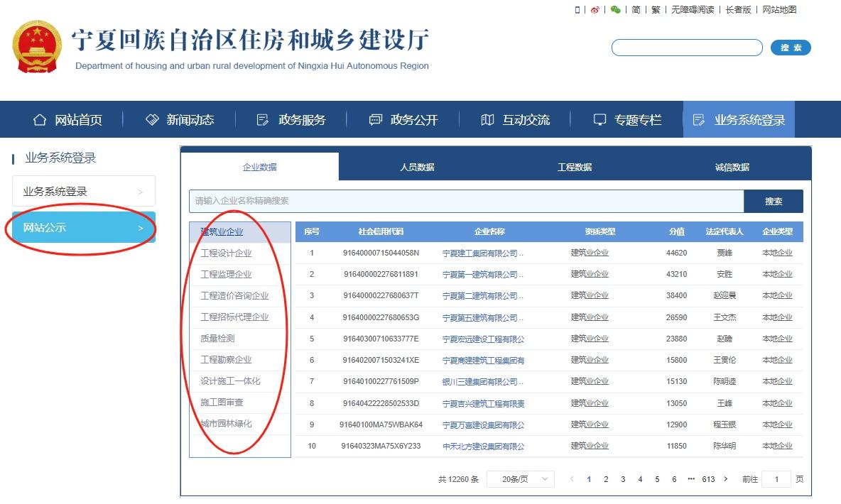The height and width of the screenshot is (504, 841).
Task: Open company link 宁夏吉兴建筑工程有限责
Action: pyautogui.click(x=483, y=403)
